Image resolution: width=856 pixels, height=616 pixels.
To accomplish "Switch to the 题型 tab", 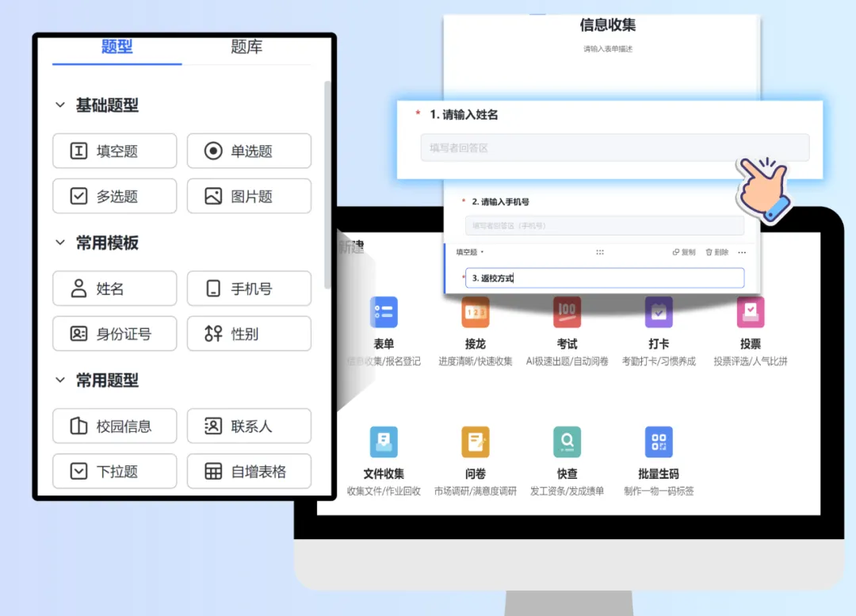I will [x=117, y=48].
